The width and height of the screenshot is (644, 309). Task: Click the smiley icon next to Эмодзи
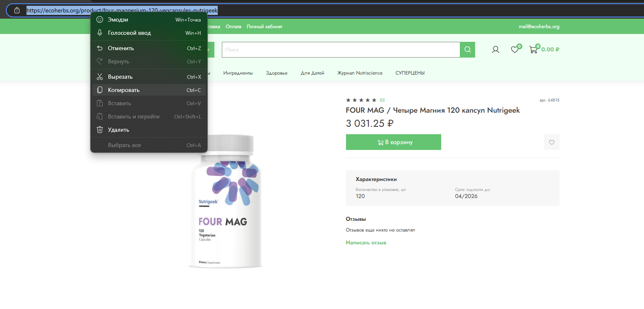click(100, 19)
